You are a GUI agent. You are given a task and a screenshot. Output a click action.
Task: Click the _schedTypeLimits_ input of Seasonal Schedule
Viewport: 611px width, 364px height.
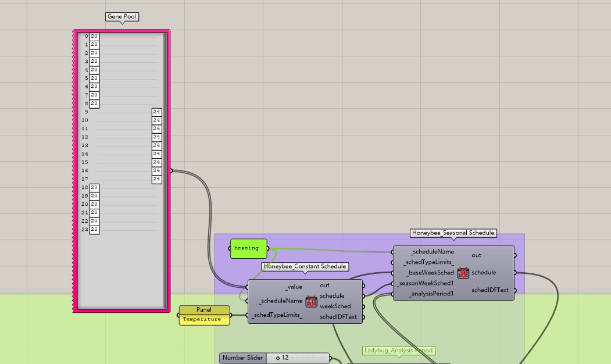click(428, 262)
